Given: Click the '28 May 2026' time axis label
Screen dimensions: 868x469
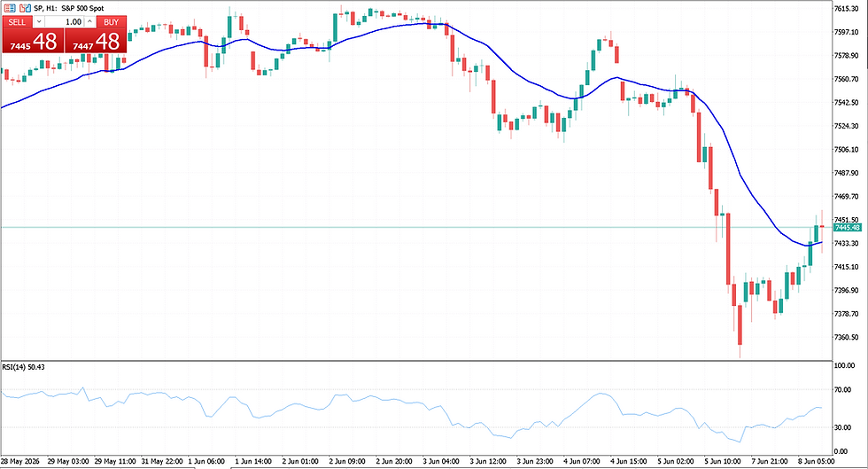Looking at the screenshot, I should [x=19, y=461].
